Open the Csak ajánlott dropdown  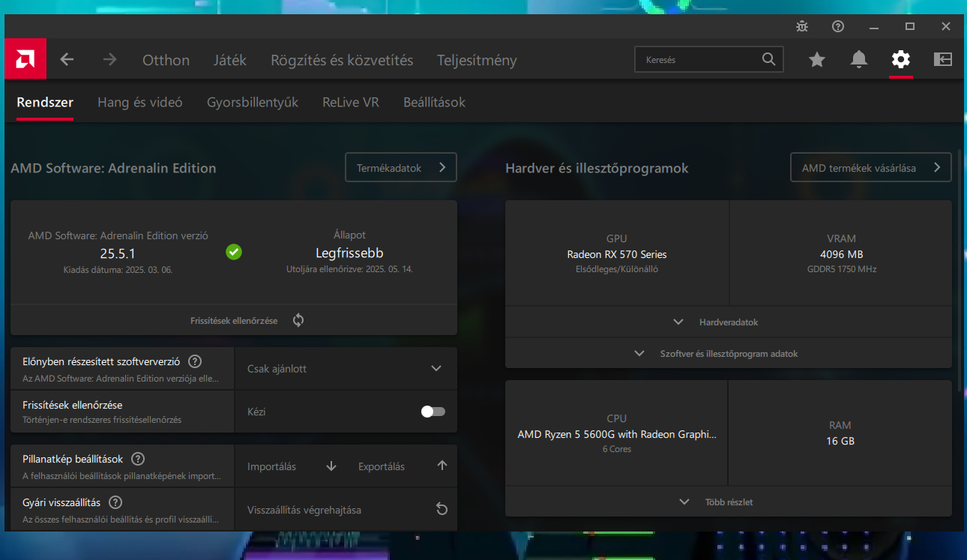click(x=346, y=368)
